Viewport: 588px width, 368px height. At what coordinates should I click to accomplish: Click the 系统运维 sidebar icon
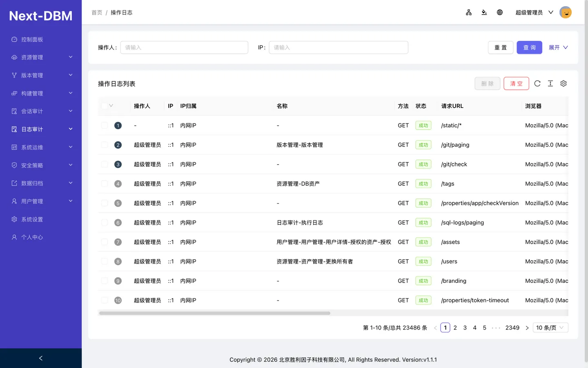click(x=14, y=147)
